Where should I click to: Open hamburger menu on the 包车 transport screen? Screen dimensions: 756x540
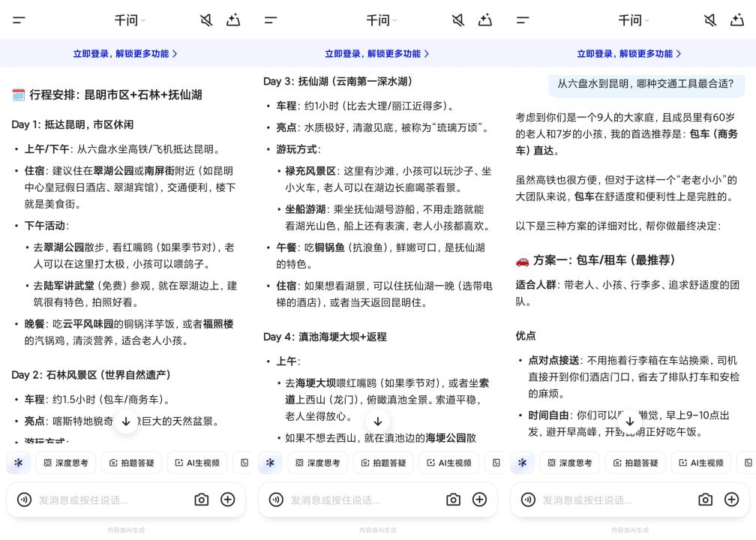pos(523,20)
